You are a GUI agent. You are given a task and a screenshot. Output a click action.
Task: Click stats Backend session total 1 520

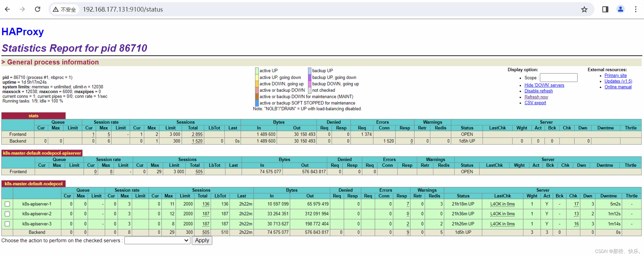197,141
